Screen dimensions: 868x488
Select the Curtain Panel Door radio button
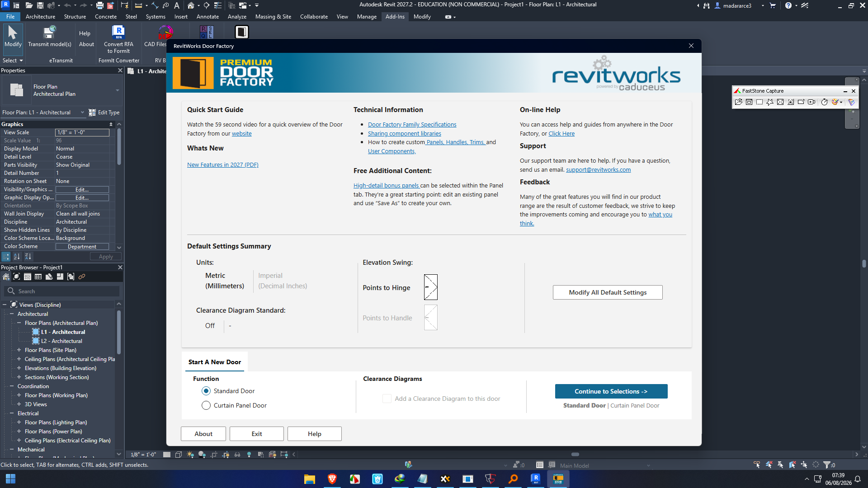206,405
